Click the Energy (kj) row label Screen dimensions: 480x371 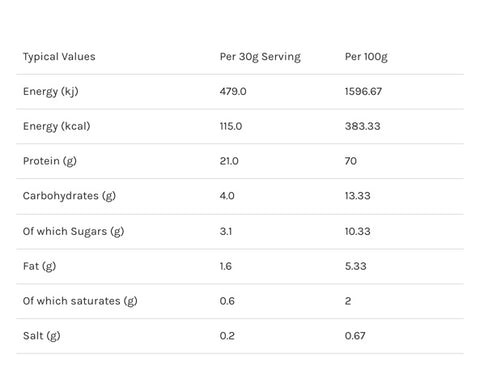coord(51,92)
